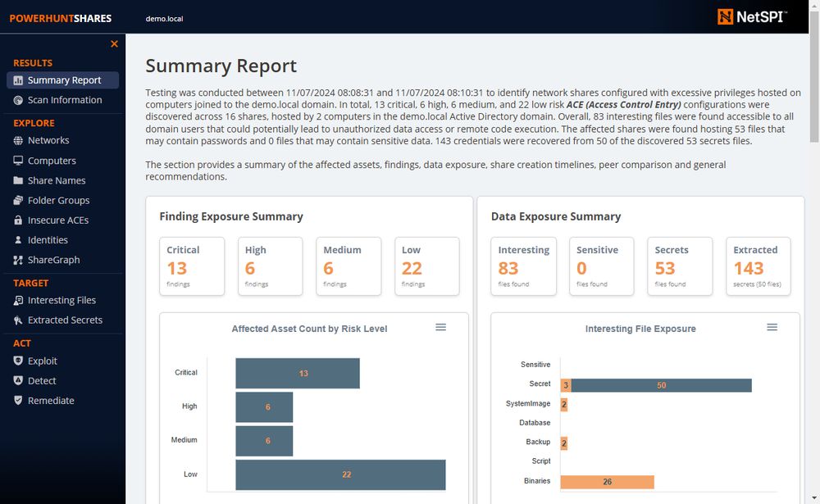820x504 pixels.
Task: Click the Remediate shield check icon
Action: click(x=18, y=401)
